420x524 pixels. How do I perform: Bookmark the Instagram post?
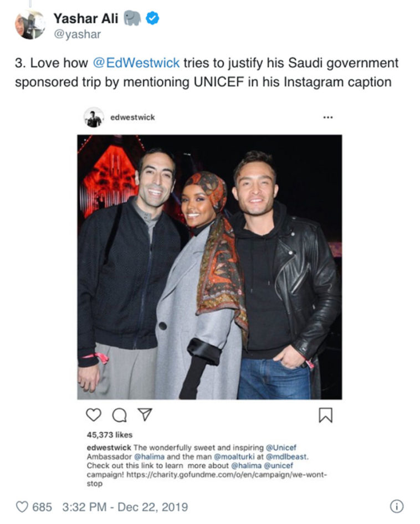coord(326,415)
